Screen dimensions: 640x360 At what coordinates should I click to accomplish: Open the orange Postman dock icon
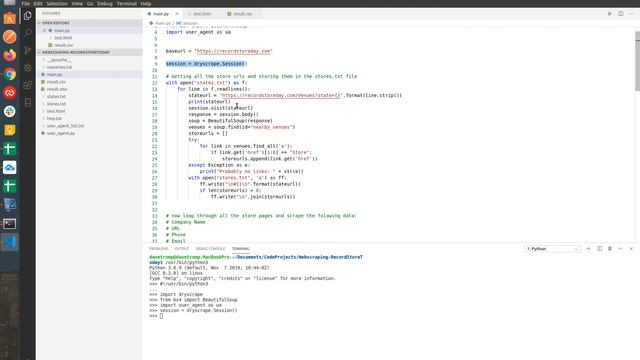pos(10,37)
